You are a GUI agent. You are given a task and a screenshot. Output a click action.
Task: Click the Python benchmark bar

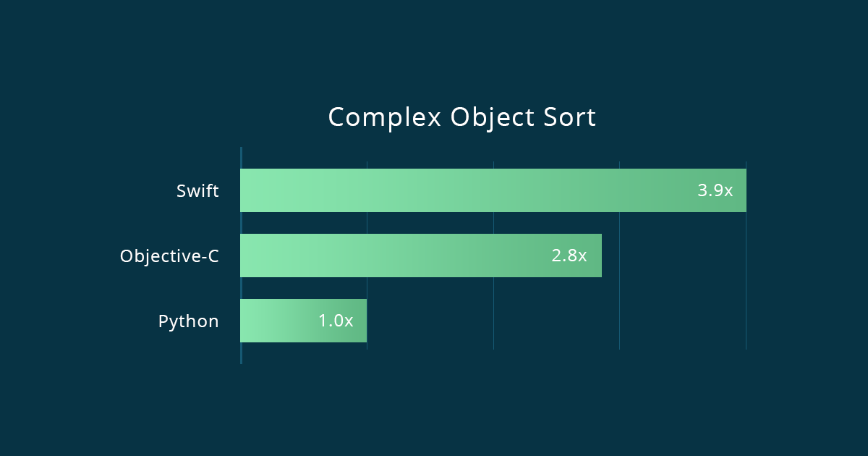coord(282,321)
